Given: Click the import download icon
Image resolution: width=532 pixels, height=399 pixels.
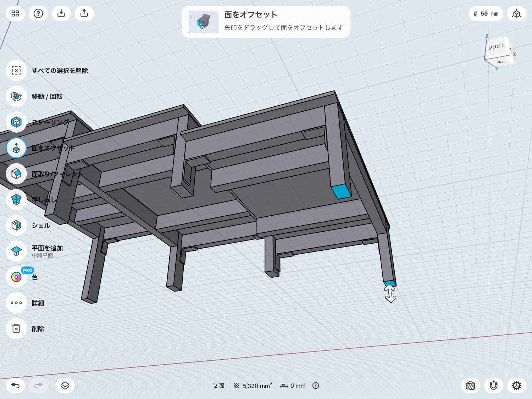Looking at the screenshot, I should 61,13.
